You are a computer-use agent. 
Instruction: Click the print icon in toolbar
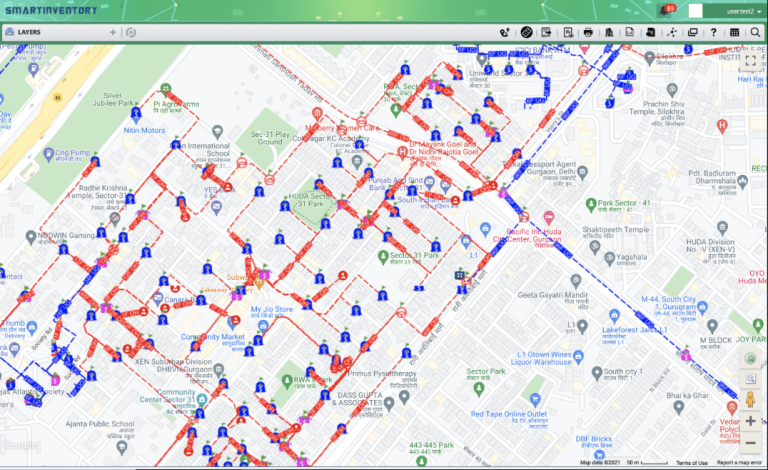(x=588, y=32)
